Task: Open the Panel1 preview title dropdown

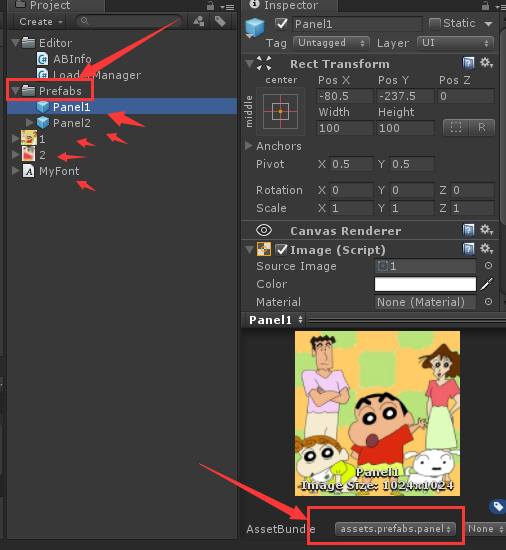Action: (x=275, y=320)
